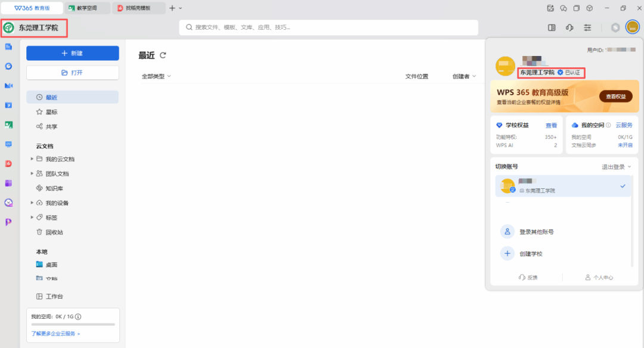Screen dimensions: 644x348
Task: Open the red Docer icon in left rail
Action: click(x=8, y=164)
